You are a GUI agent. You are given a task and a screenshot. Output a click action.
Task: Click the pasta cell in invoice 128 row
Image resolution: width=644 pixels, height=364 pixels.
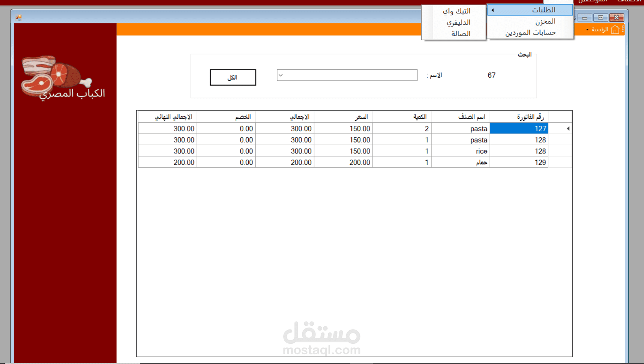(461, 140)
